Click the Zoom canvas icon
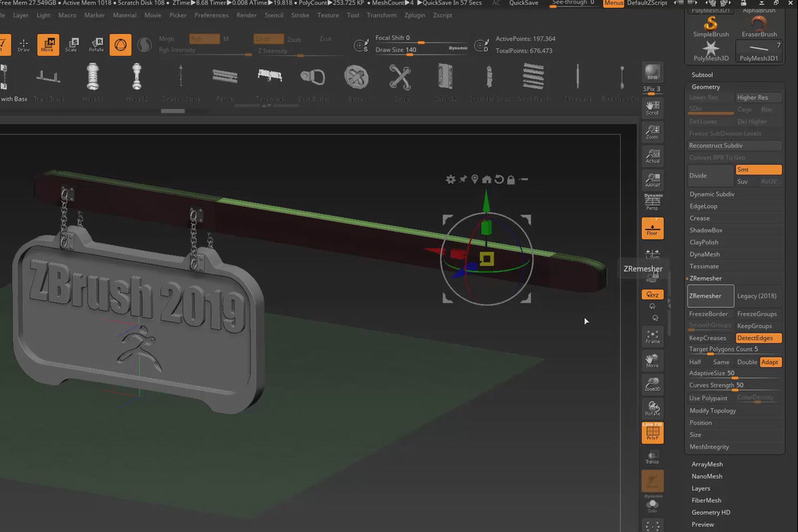 coord(652,132)
